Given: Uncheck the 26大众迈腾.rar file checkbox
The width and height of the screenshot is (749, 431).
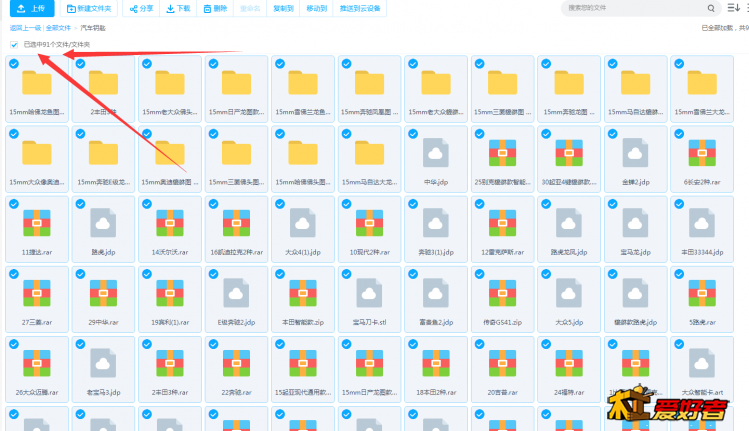Looking at the screenshot, I should 14,344.
